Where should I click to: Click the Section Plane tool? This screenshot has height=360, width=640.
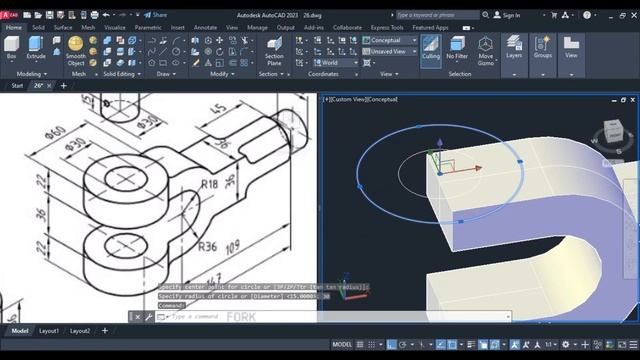(274, 51)
